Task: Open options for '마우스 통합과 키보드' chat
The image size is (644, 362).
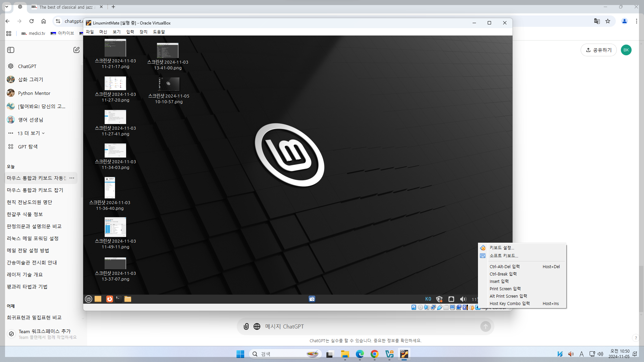Action: coord(72,178)
